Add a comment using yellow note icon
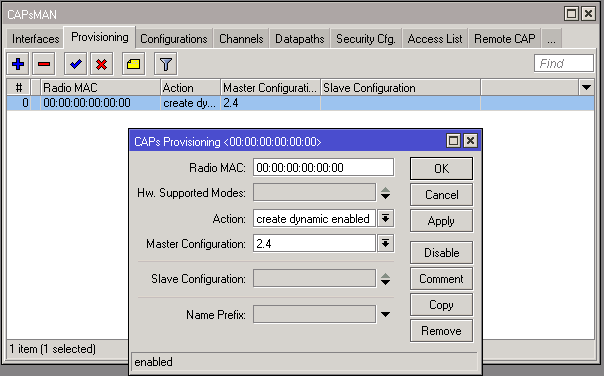 pyautogui.click(x=134, y=64)
